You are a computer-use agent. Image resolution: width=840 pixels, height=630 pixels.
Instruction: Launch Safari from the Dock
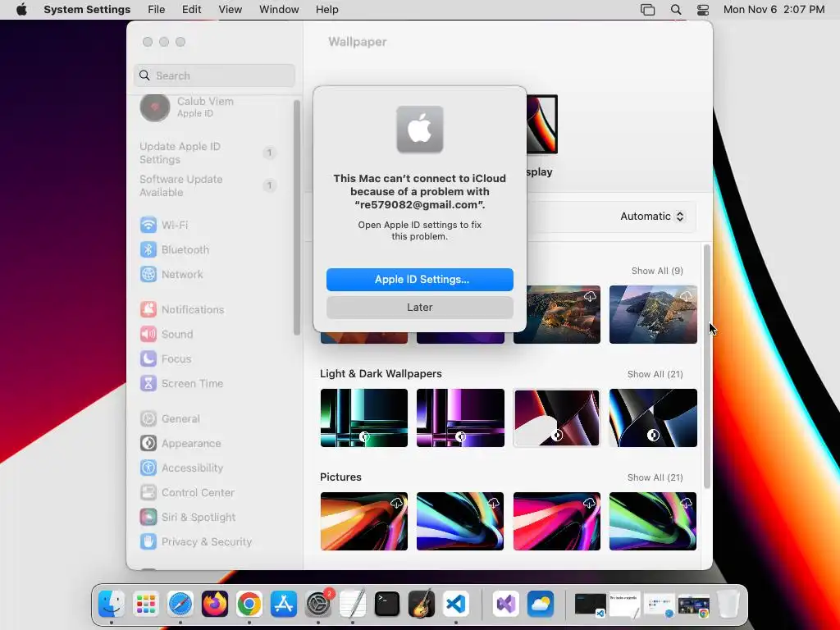pyautogui.click(x=180, y=605)
